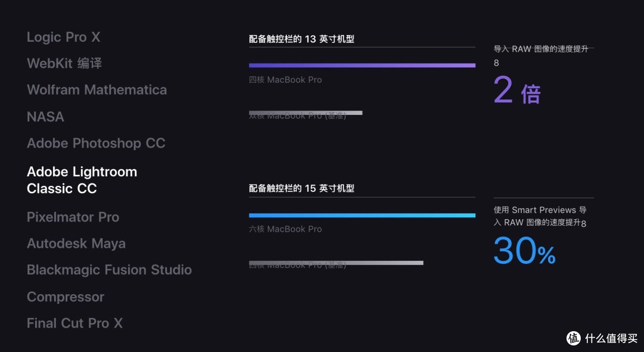Switch to the Compressor benchmark
Image resolution: width=644 pixels, height=352 pixels.
tap(66, 297)
